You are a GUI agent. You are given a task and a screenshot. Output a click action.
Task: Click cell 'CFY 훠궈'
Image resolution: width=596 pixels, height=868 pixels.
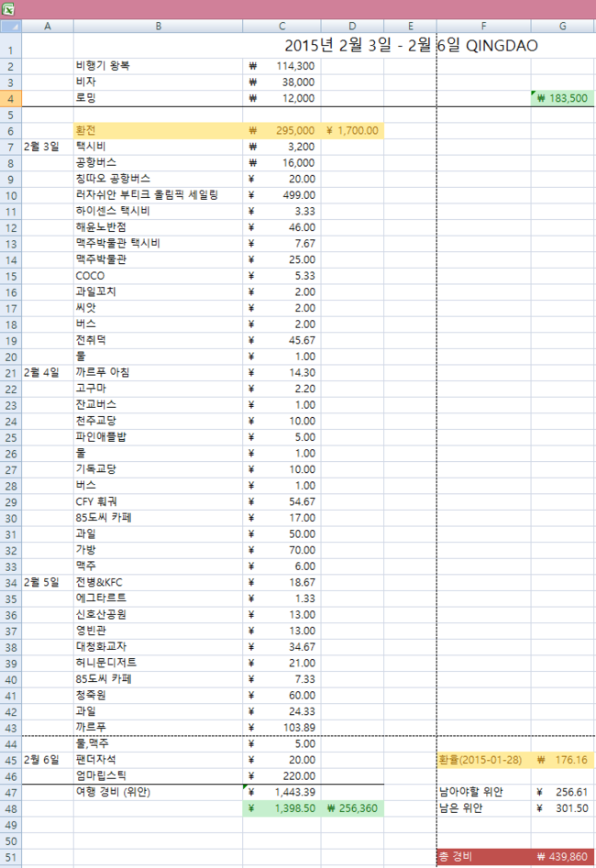[158, 501]
